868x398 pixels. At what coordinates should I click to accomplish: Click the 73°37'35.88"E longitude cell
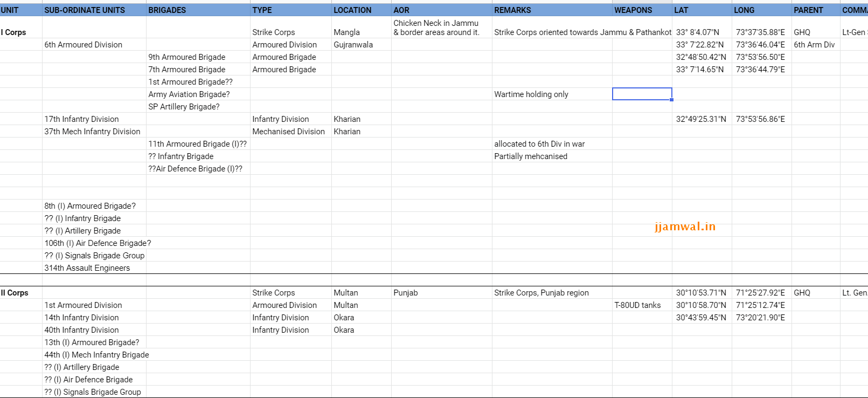(x=762, y=28)
